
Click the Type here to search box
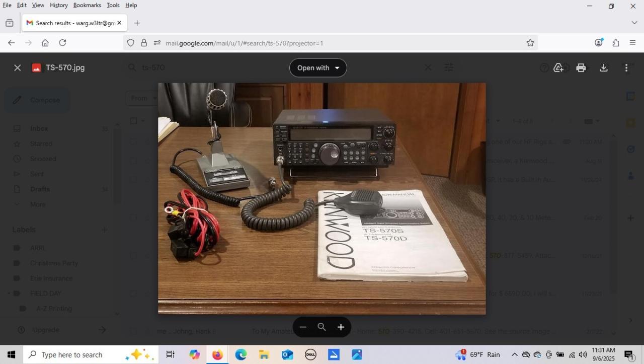(x=91, y=355)
